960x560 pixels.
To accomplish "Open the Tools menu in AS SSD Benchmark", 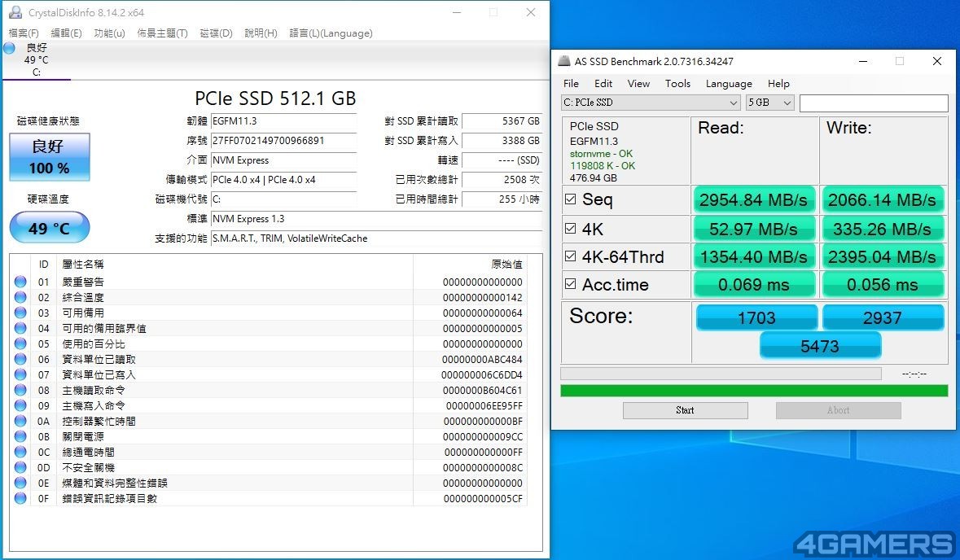I will click(677, 84).
